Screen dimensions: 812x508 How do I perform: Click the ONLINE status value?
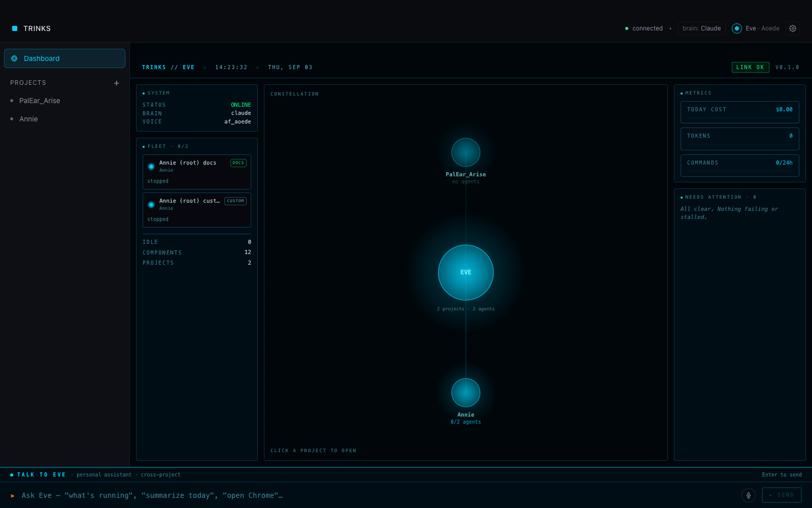click(x=241, y=105)
